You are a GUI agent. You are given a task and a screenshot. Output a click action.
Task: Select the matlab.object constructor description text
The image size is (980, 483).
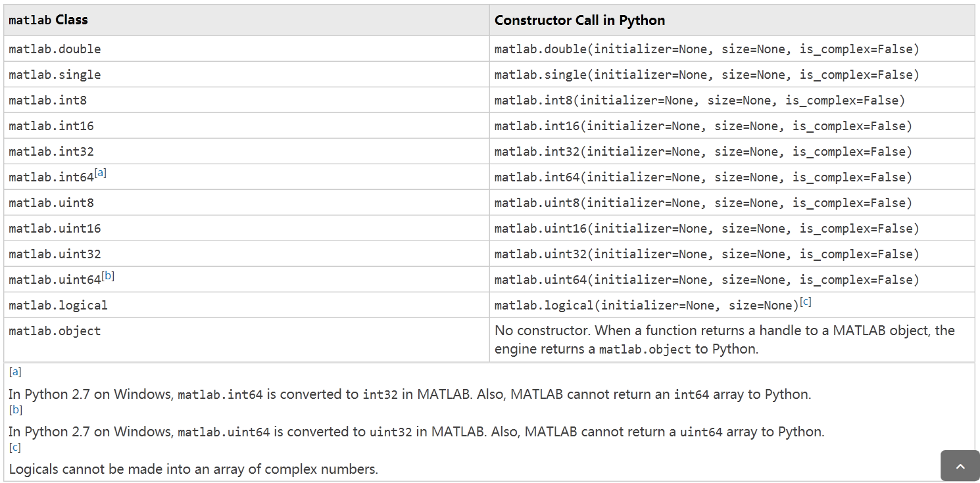click(x=723, y=339)
